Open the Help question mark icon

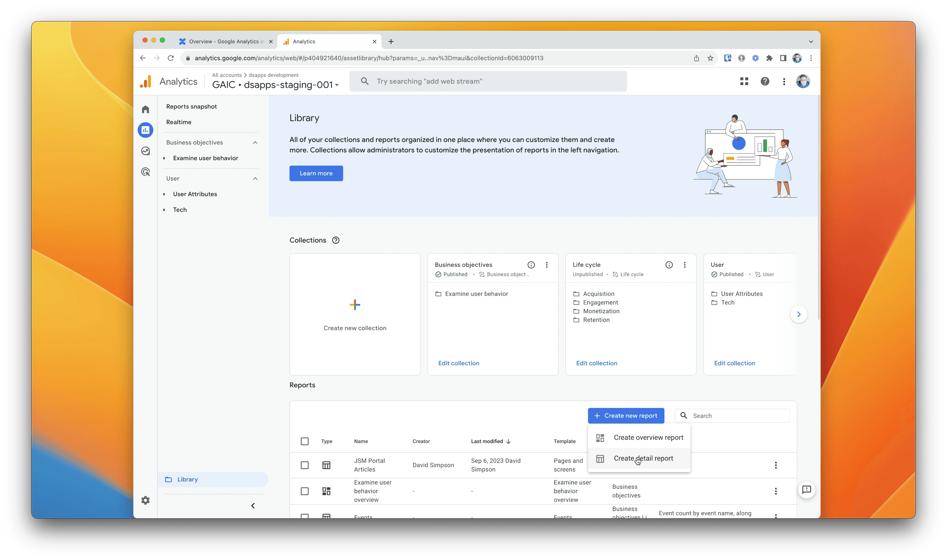[765, 81]
